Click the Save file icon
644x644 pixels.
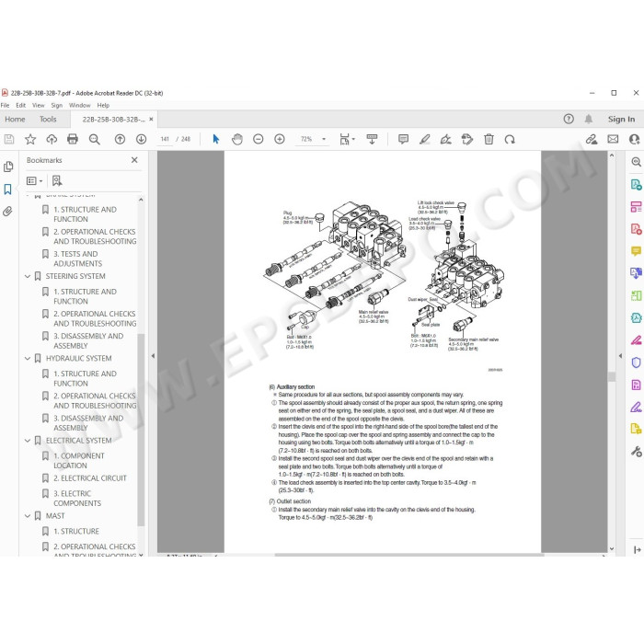9,139
